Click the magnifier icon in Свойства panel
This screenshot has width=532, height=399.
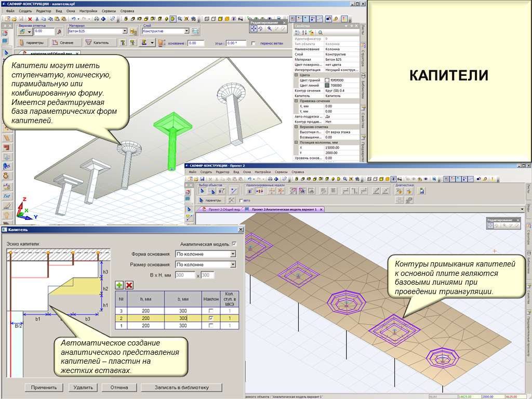[321, 32]
